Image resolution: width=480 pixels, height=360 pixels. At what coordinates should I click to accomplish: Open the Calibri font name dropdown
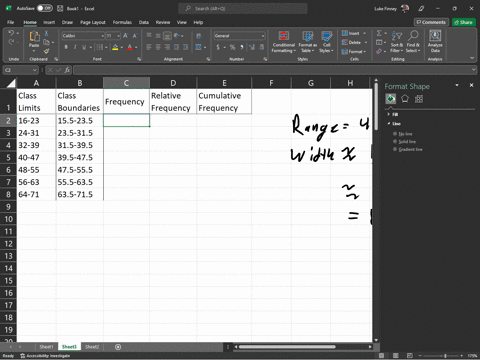(x=103, y=36)
